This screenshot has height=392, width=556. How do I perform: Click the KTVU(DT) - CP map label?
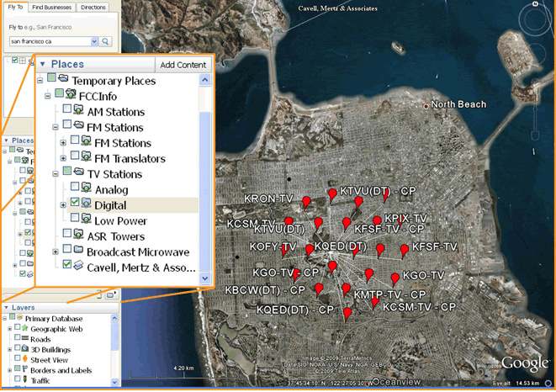tap(378, 191)
